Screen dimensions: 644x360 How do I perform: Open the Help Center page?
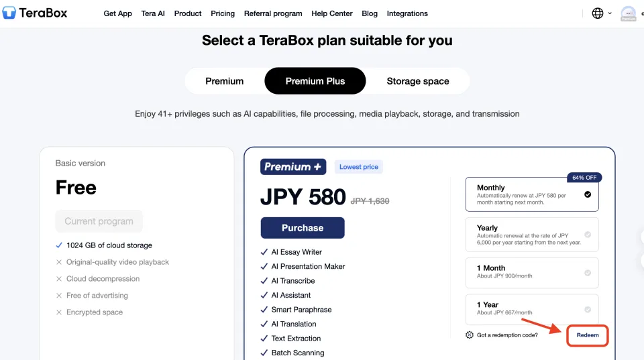coord(332,13)
